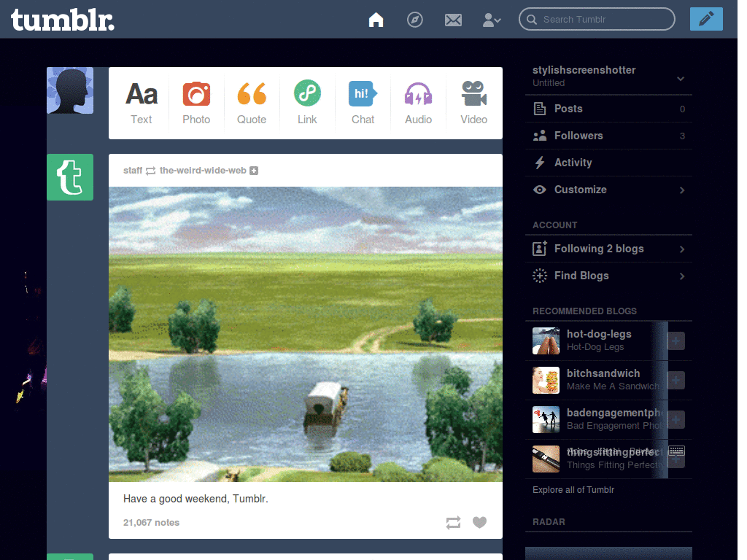Focus the Search Tumblr field
The height and width of the screenshot is (560, 747).
pyautogui.click(x=597, y=19)
